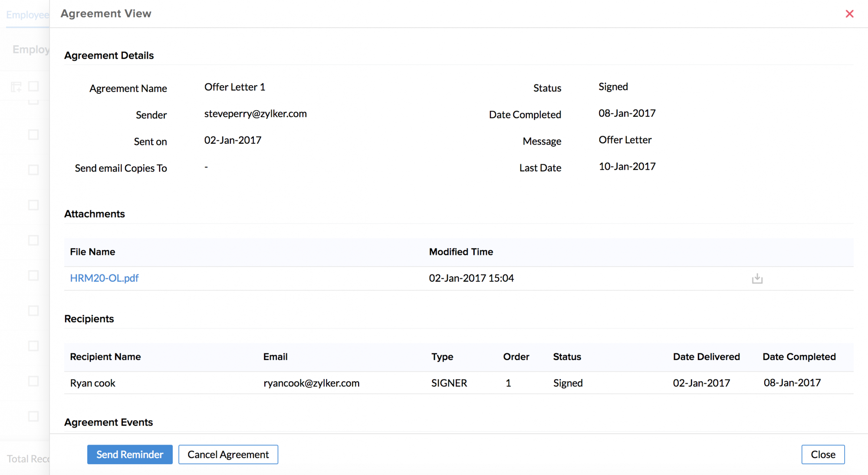Click the ryancook@zylker.com email address

(x=311, y=383)
